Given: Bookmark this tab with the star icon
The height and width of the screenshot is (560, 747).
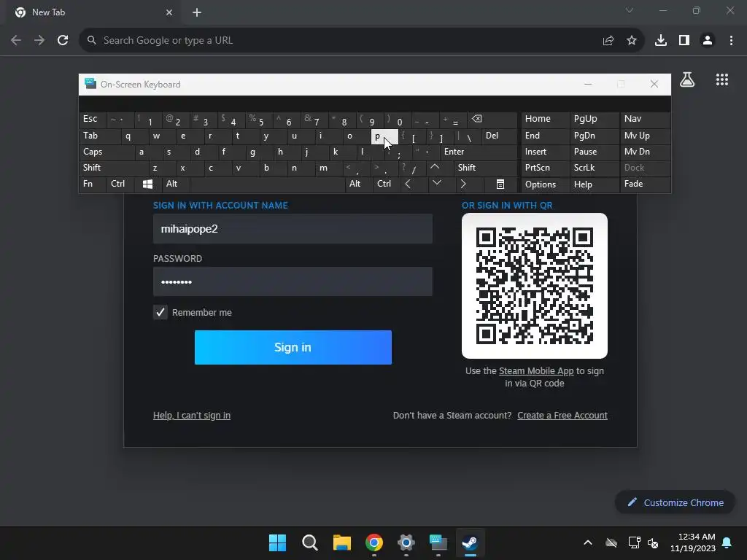Looking at the screenshot, I should (x=632, y=41).
